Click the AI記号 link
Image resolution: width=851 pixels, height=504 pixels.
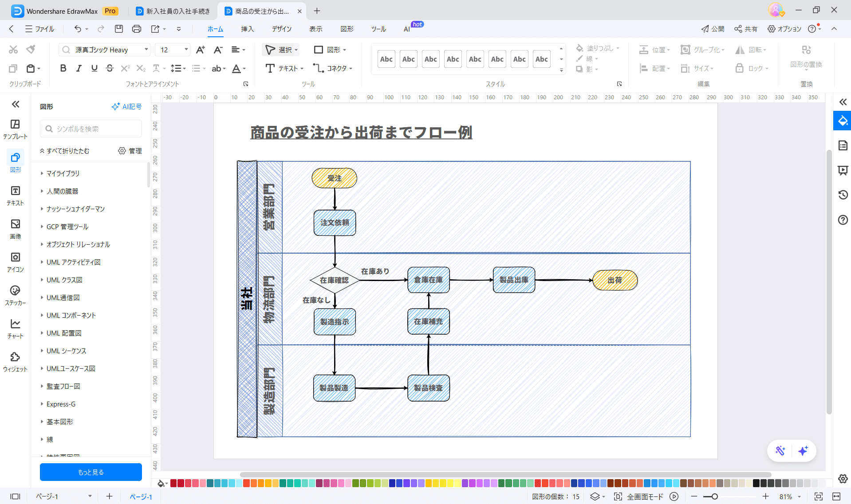tap(127, 106)
